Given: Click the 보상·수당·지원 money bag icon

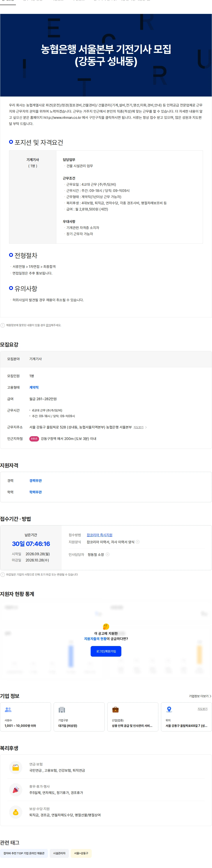Looking at the screenshot, I should [15, 812].
